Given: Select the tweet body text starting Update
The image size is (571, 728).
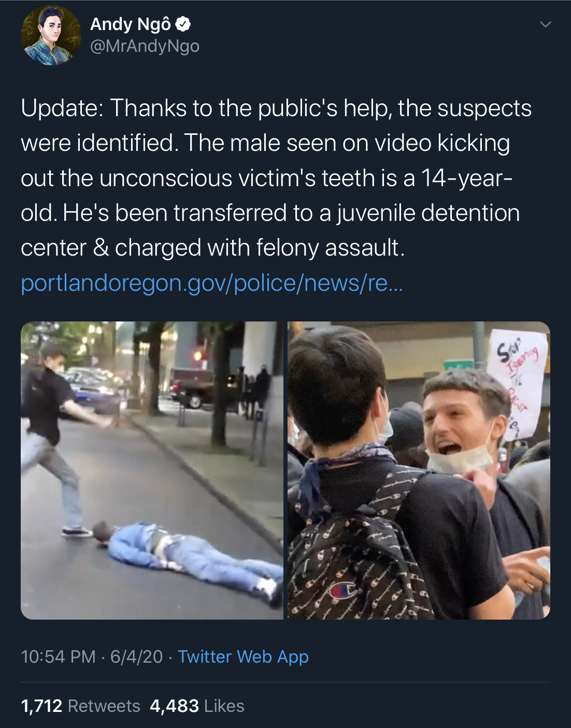Looking at the screenshot, I should coord(276,178).
